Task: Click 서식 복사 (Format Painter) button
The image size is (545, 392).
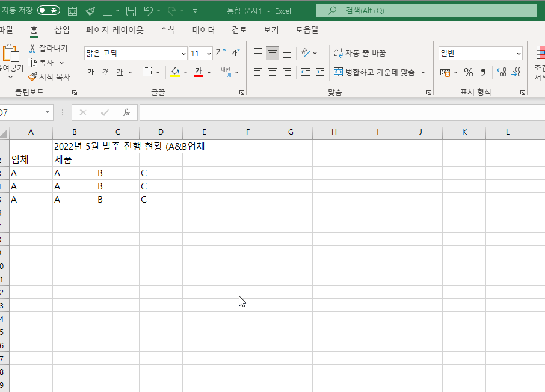Action: click(49, 77)
